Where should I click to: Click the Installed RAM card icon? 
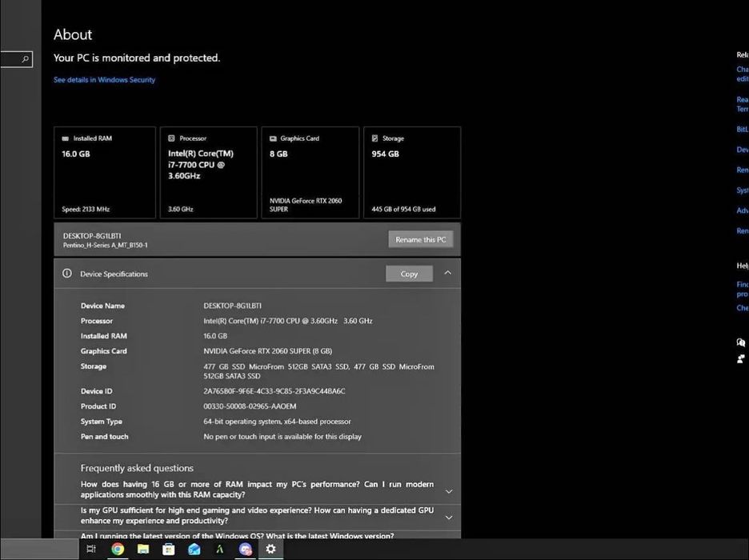click(x=66, y=138)
